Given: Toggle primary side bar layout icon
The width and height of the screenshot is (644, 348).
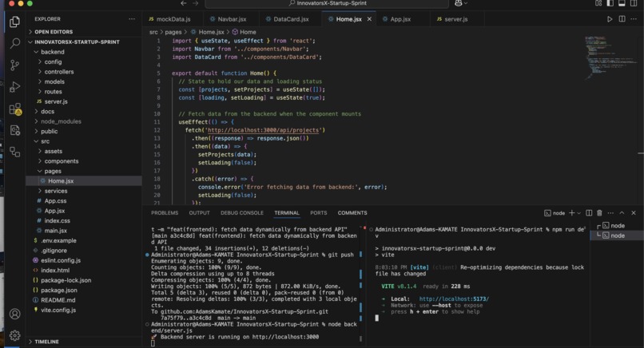Looking at the screenshot, I should (x=610, y=3).
